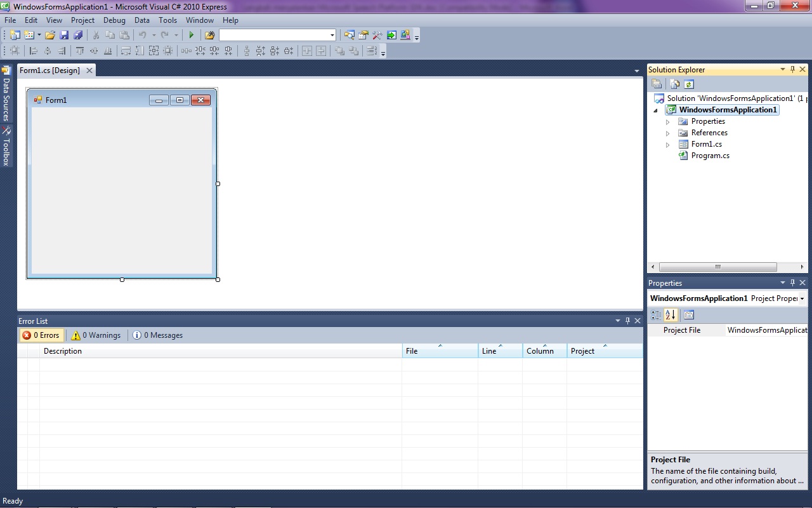Click the Align to Grid layout icon
This screenshot has width=812, height=508.
[14, 51]
